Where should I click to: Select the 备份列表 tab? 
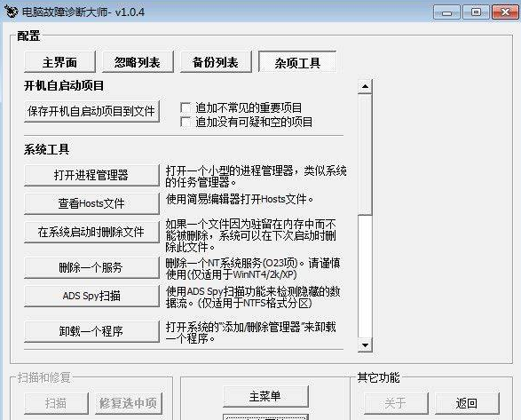[x=216, y=62]
